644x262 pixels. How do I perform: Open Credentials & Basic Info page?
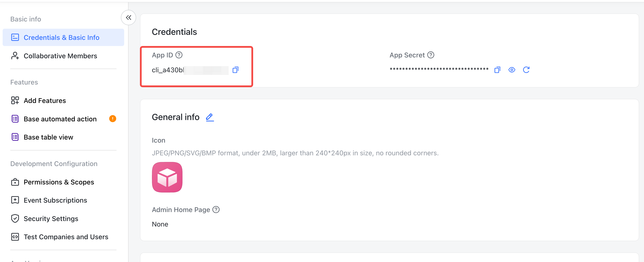[x=61, y=38]
